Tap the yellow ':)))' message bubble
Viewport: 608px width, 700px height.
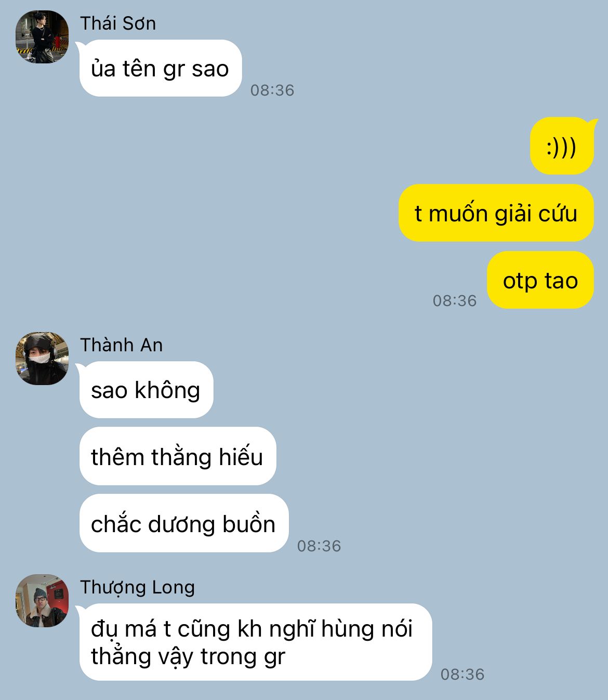point(562,146)
